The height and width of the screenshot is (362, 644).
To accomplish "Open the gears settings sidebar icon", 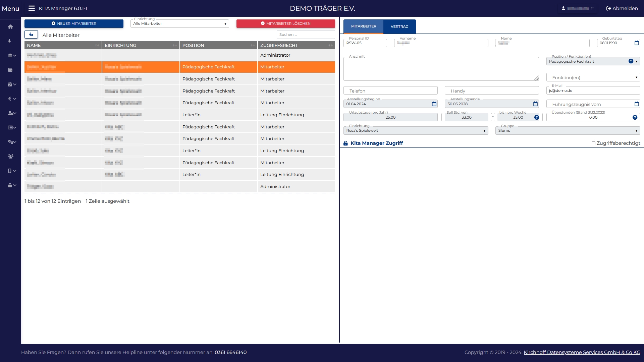I will click(x=12, y=142).
